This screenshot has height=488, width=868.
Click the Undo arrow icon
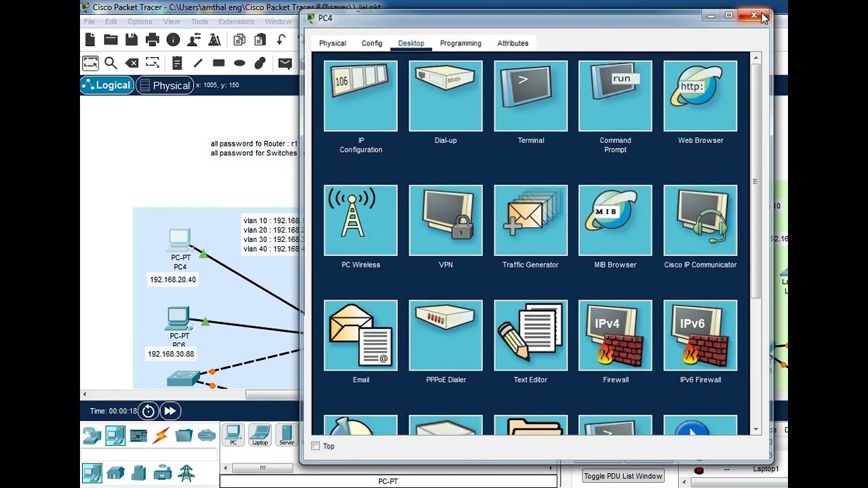[x=281, y=40]
